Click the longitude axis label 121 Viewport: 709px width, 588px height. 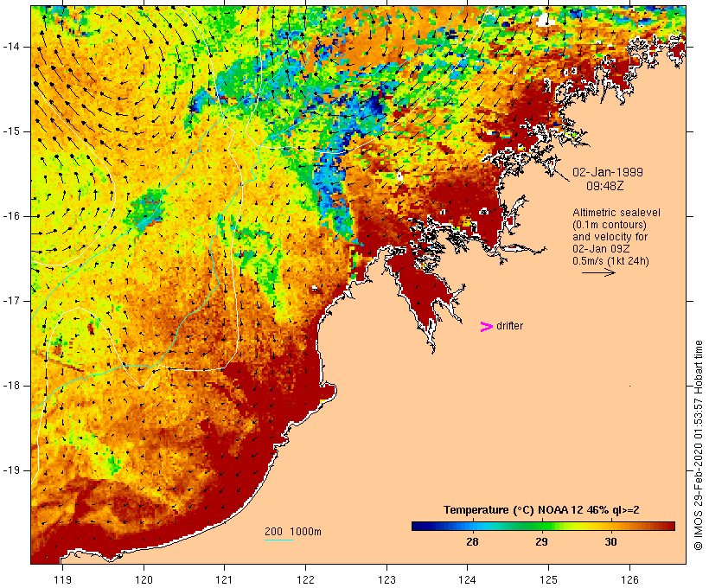click(x=224, y=579)
